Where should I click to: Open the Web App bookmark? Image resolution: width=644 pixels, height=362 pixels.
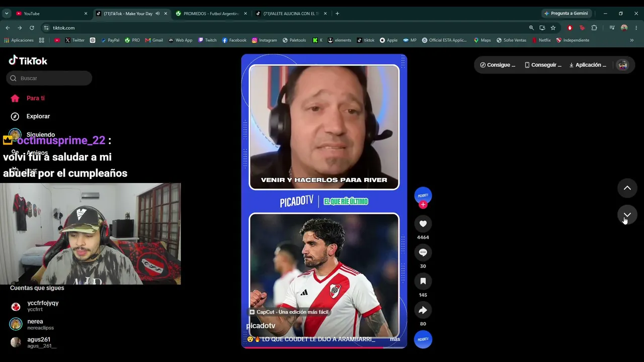181,40
